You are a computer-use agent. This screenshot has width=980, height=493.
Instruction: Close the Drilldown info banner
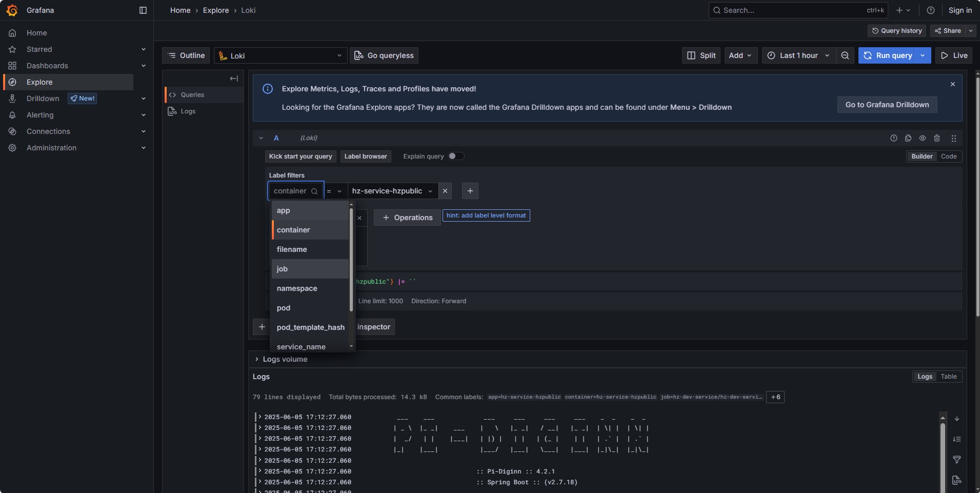tap(953, 84)
